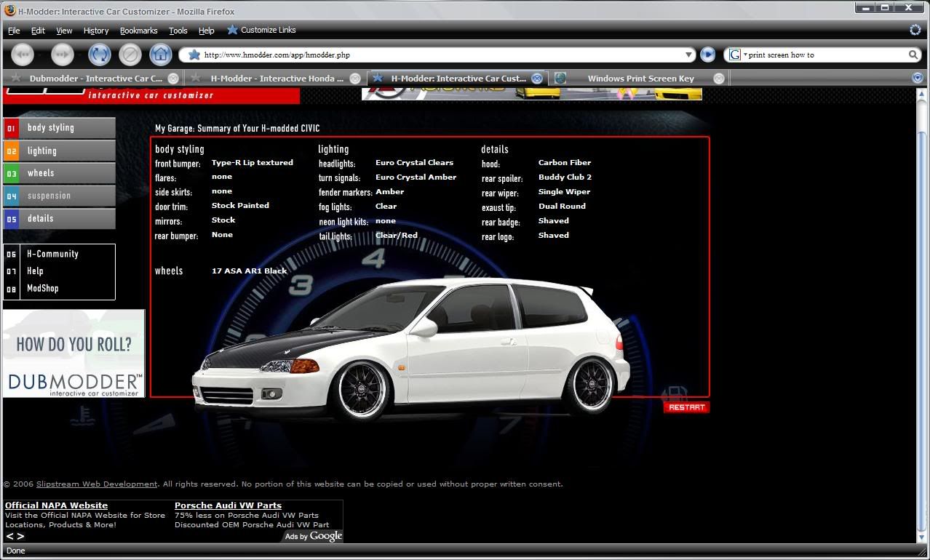Click the '17 ASA AR1 Black' wheels value
Viewport: 930px width, 560px height.
[250, 271]
